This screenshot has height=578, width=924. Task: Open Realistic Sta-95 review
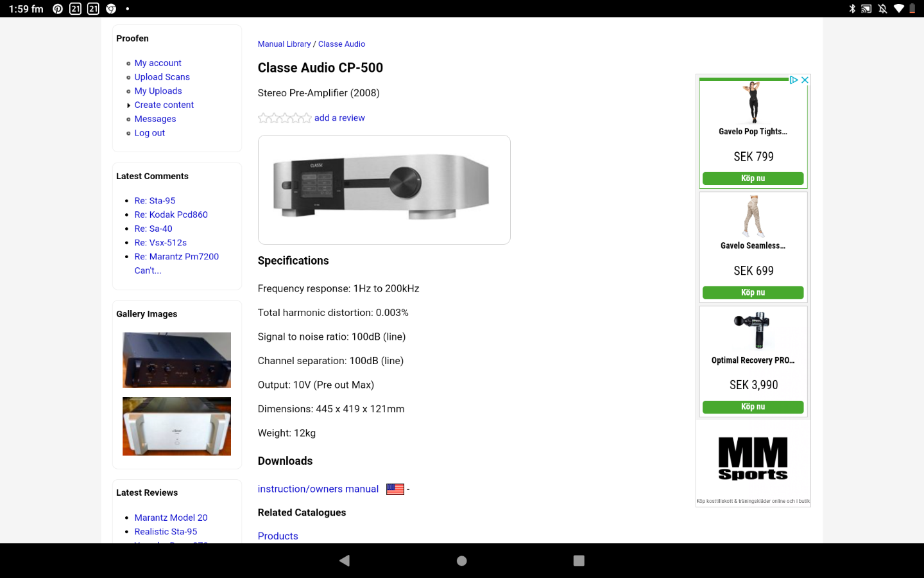click(x=166, y=532)
